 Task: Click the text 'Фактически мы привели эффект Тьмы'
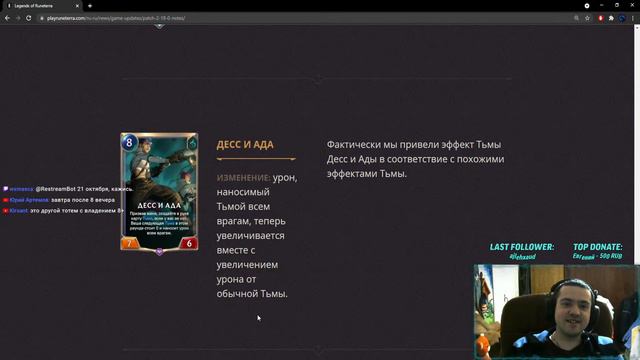pos(413,144)
